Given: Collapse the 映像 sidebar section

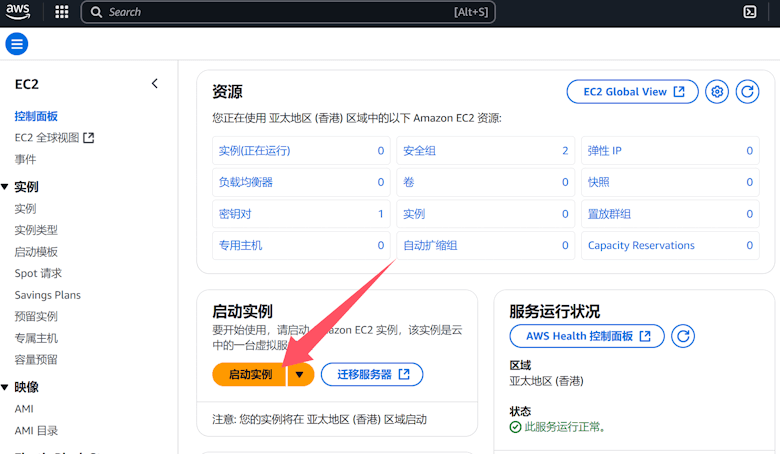Looking at the screenshot, I should click(5, 387).
